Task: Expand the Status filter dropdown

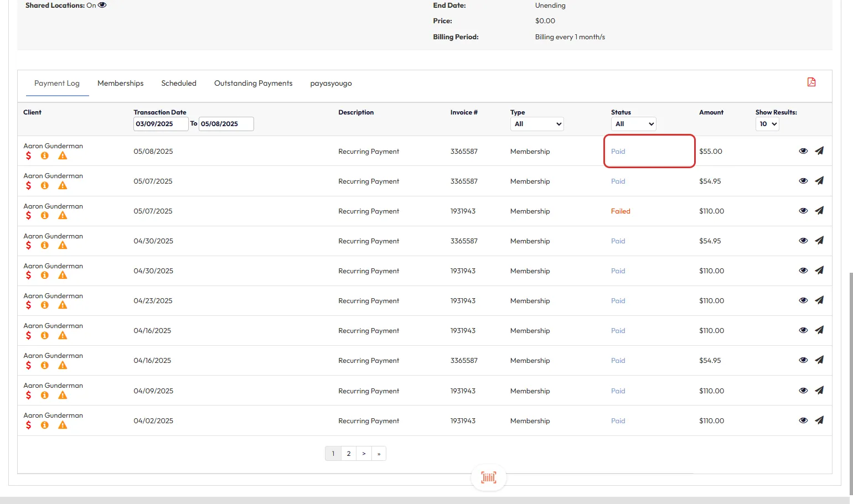Action: [x=633, y=124]
